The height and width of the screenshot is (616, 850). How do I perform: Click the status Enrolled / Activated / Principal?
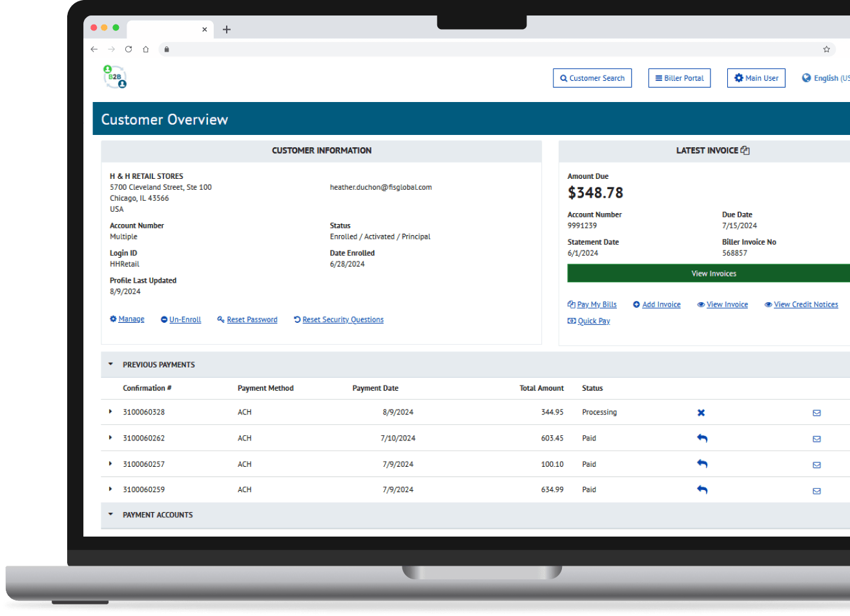pos(380,236)
